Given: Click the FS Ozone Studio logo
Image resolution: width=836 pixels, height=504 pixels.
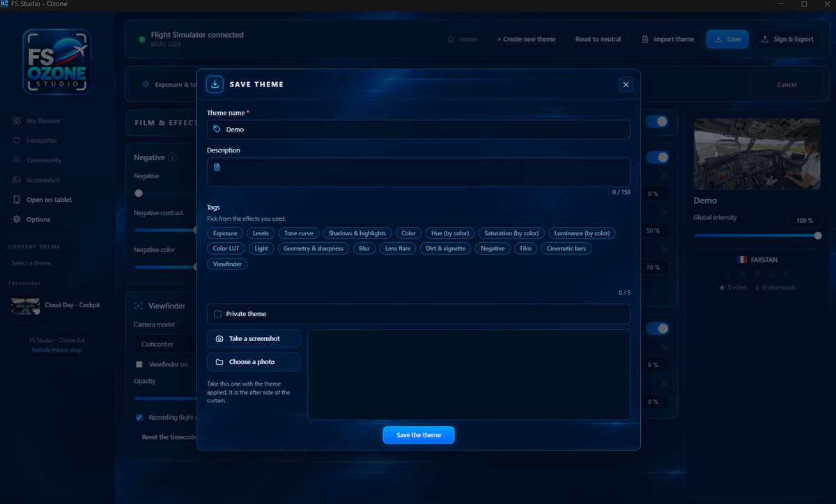Looking at the screenshot, I should [56, 62].
